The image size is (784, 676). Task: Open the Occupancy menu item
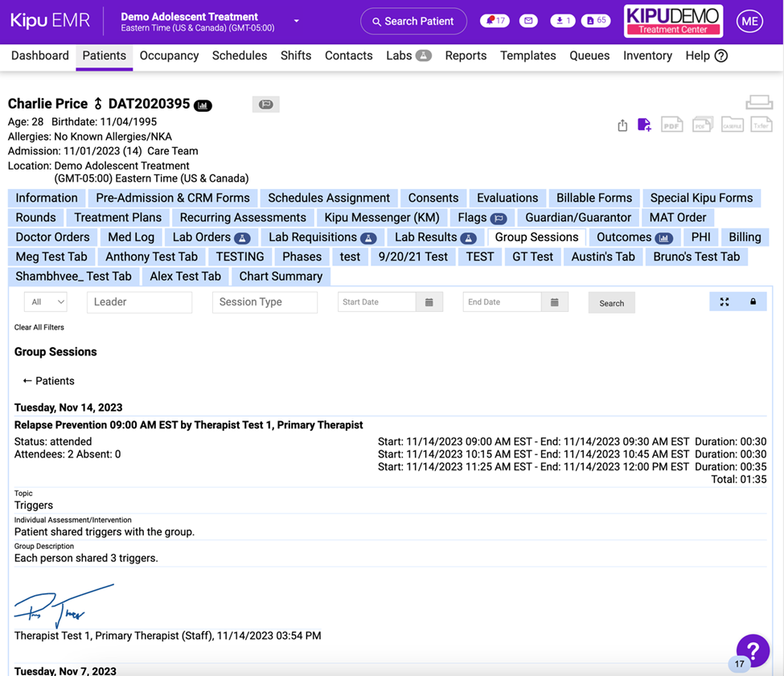[169, 55]
